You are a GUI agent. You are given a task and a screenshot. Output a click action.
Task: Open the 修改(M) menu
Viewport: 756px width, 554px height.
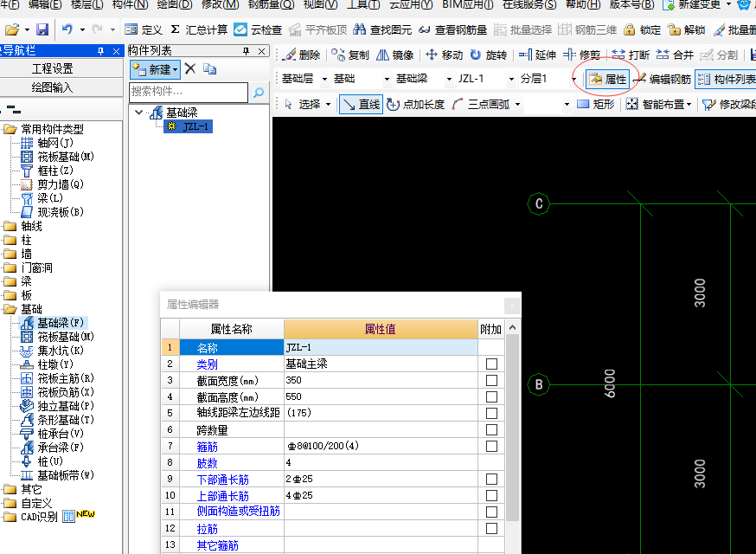click(x=221, y=5)
